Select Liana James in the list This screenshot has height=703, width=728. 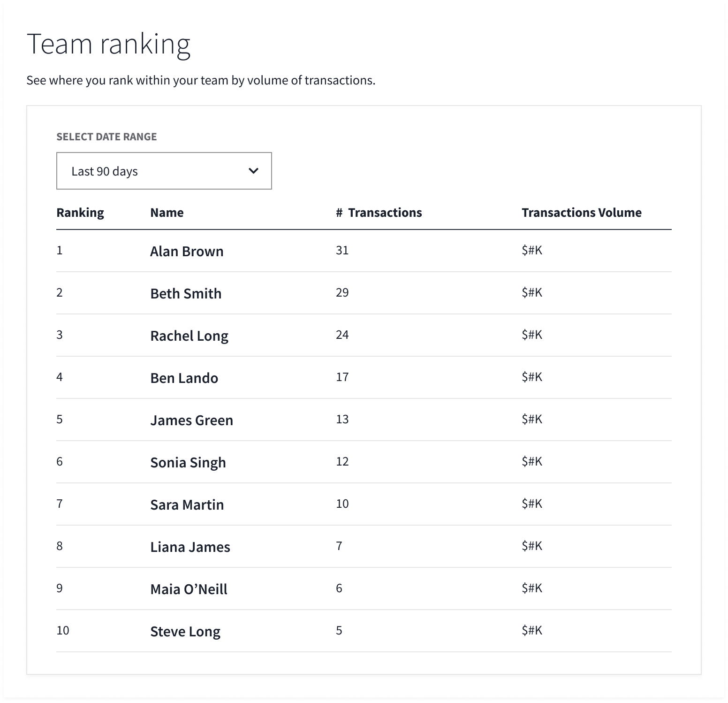pyautogui.click(x=190, y=547)
